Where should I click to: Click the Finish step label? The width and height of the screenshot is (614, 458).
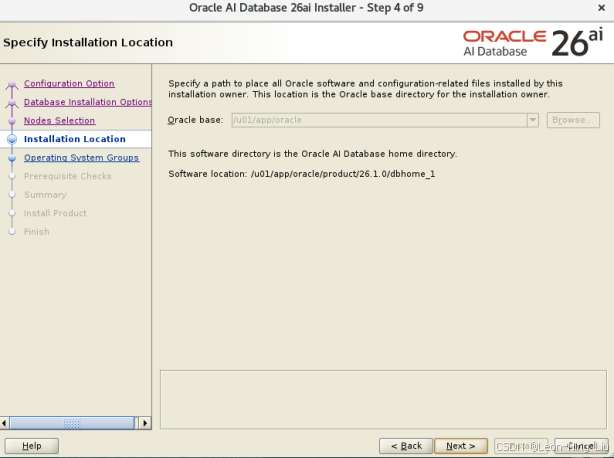pyautogui.click(x=37, y=232)
